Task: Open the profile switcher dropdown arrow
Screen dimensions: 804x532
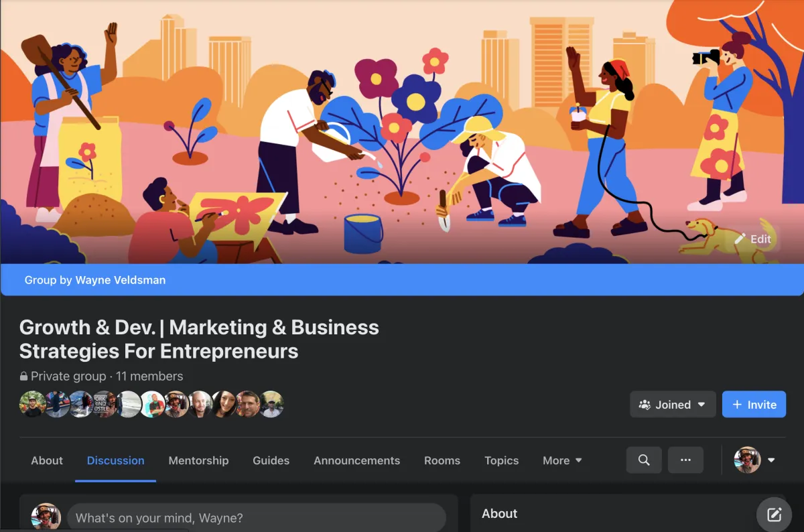Action: (771, 460)
